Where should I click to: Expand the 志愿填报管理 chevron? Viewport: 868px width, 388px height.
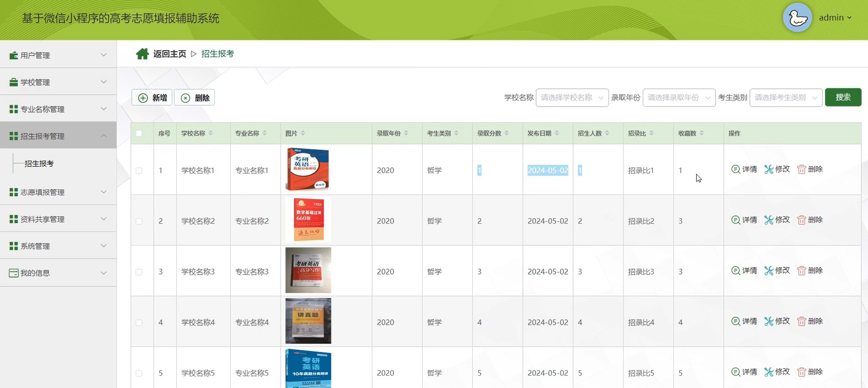point(103,192)
